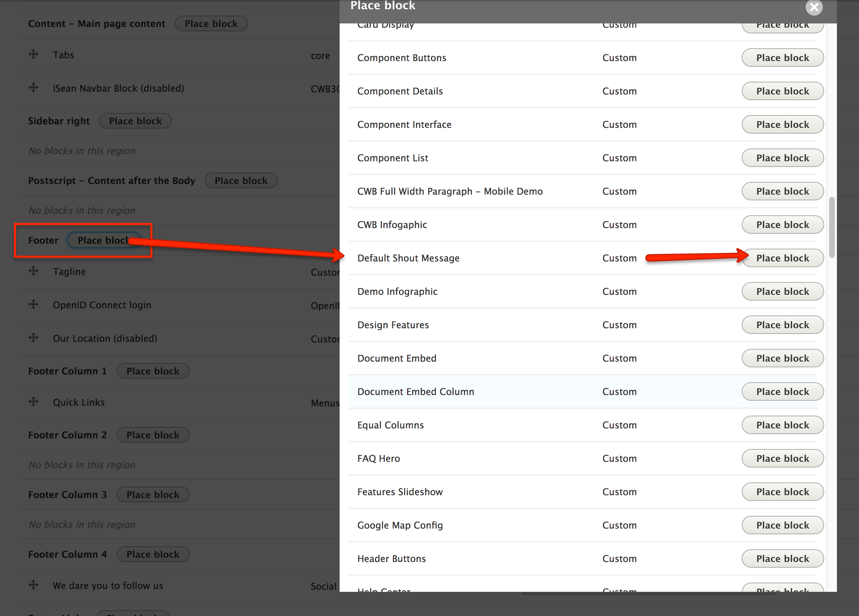Place block in Footer Column 3
859x616 pixels.
tap(153, 495)
